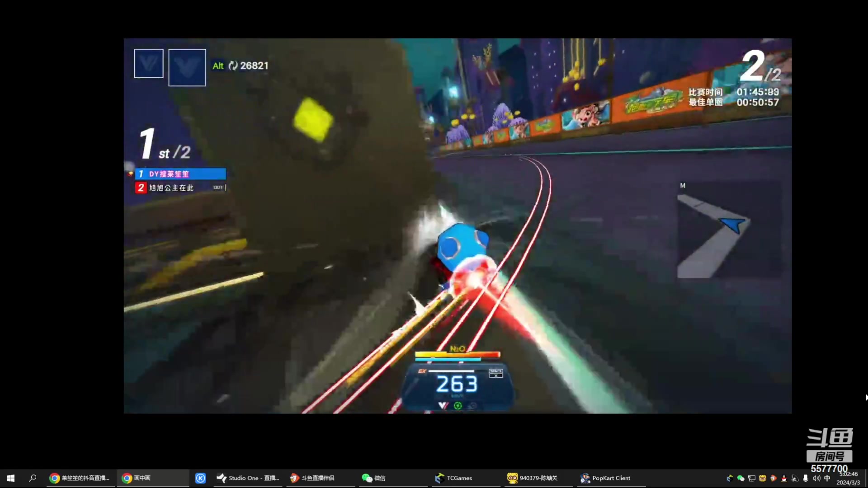The height and width of the screenshot is (488, 868).
Task: Open the Windows Start menu
Action: coord(11,478)
